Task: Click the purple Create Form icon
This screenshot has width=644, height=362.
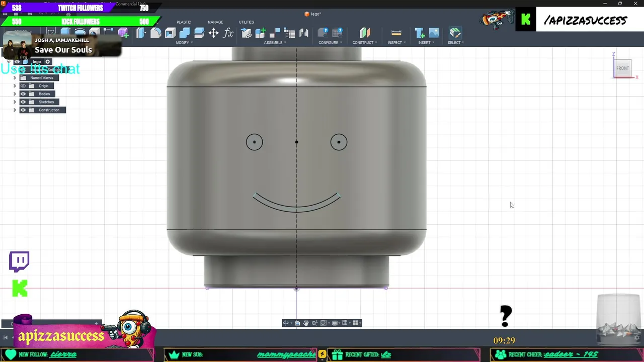Action: (123, 33)
